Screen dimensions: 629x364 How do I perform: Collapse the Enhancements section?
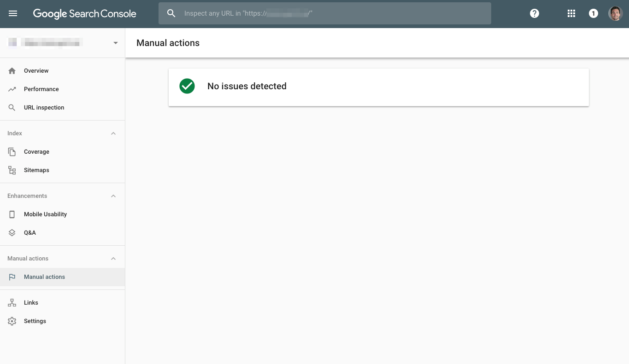(x=113, y=196)
